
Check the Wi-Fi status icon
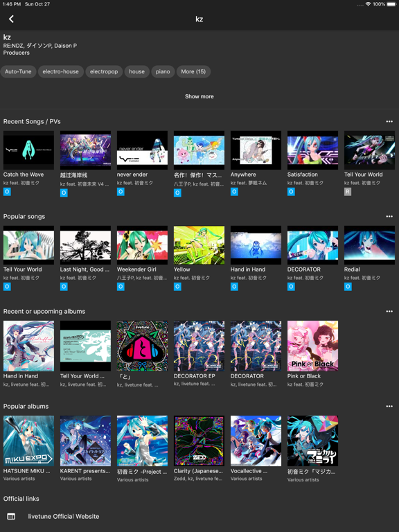point(368,4)
